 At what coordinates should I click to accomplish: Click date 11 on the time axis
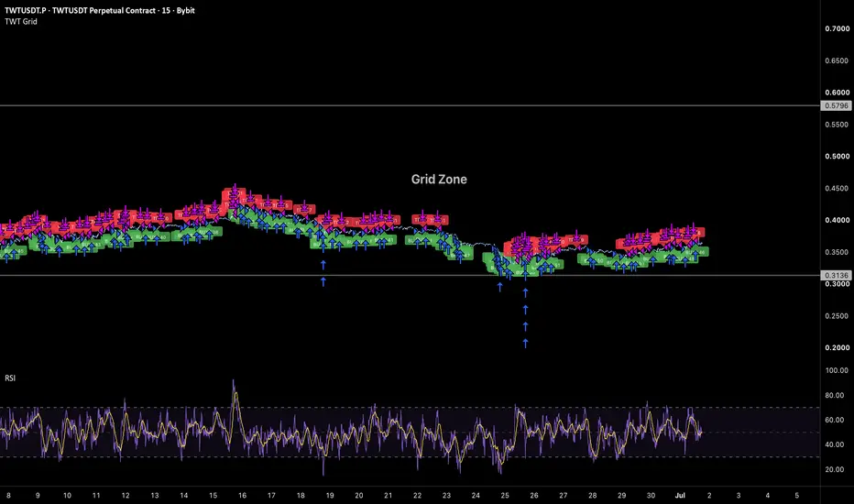tap(96, 495)
